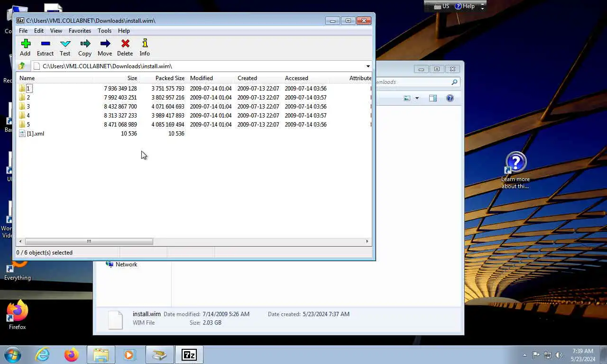This screenshot has width=607, height=364.
Task: Select folder 2 in the archive list
Action: click(28, 97)
